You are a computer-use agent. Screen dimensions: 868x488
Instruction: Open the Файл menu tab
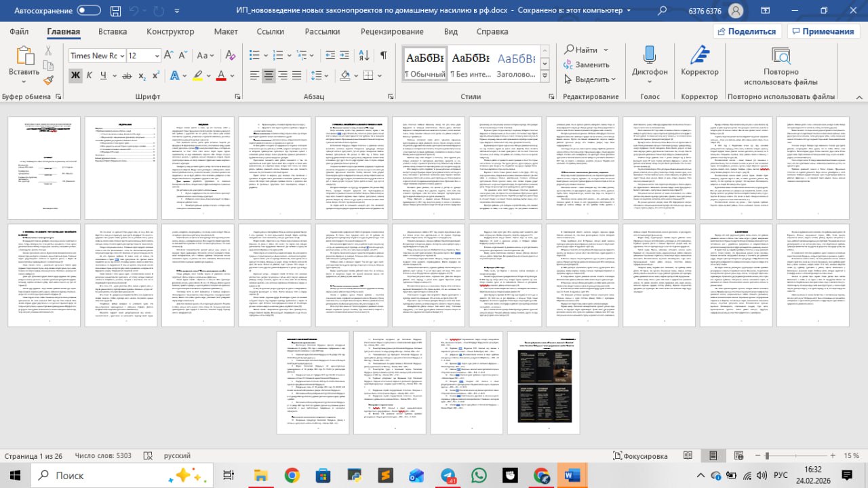[x=19, y=31]
